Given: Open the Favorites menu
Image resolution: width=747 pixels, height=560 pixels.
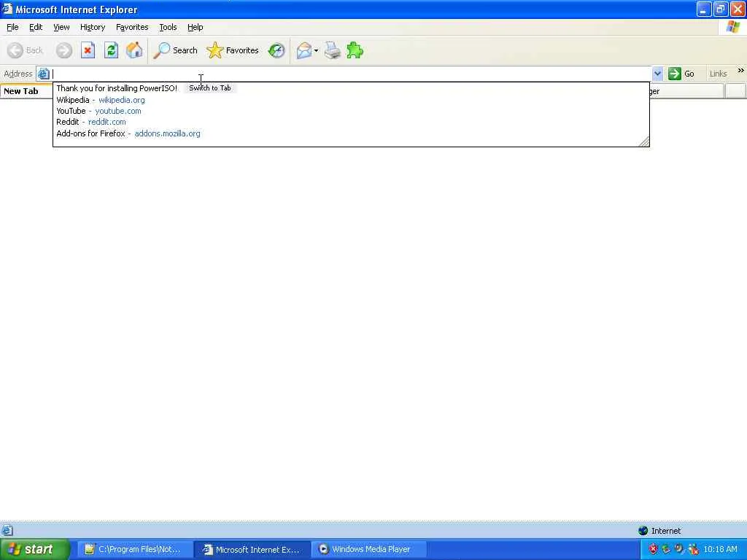Looking at the screenshot, I should point(132,27).
